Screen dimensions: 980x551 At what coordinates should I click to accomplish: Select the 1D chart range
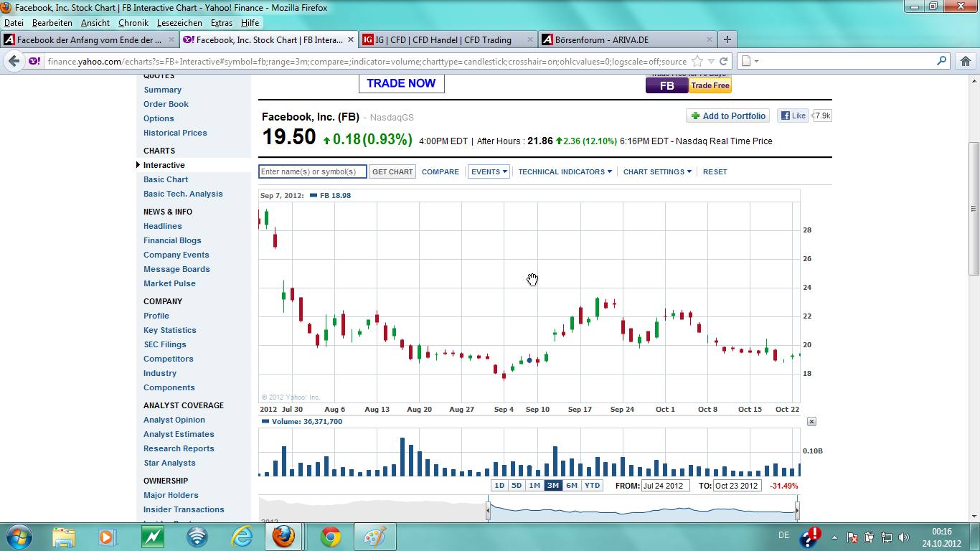tap(499, 486)
